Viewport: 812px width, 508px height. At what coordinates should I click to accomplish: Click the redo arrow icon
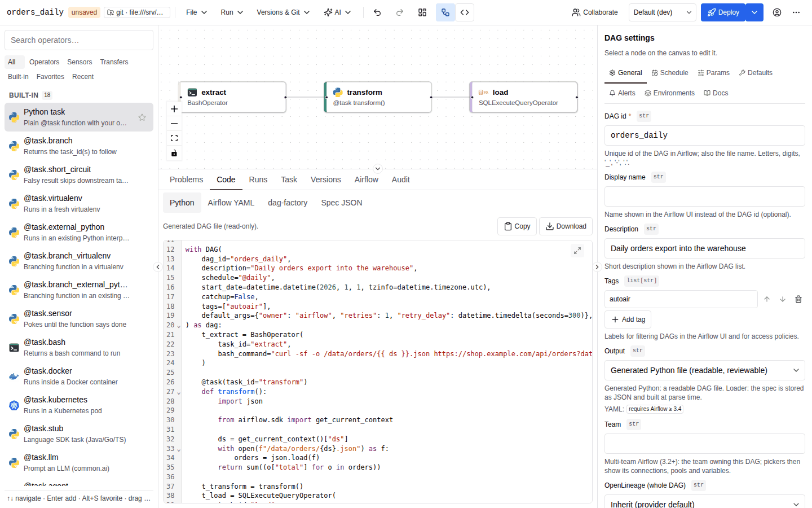coord(400,12)
